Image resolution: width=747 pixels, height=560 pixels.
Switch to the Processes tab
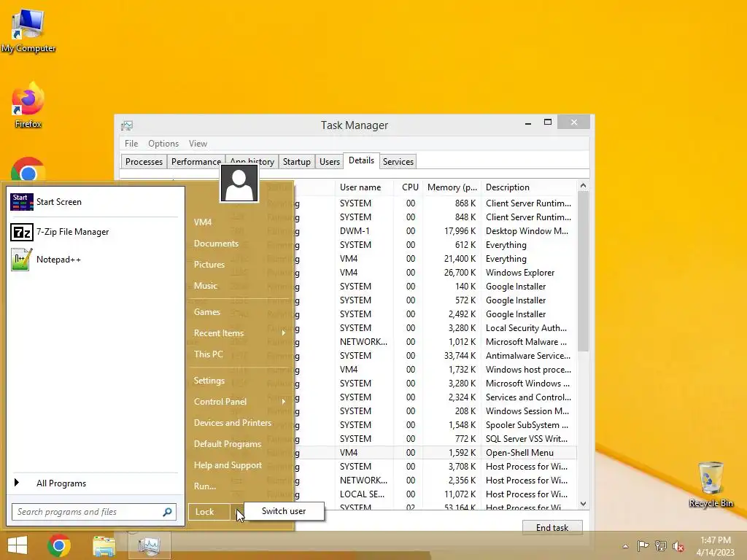pos(144,161)
